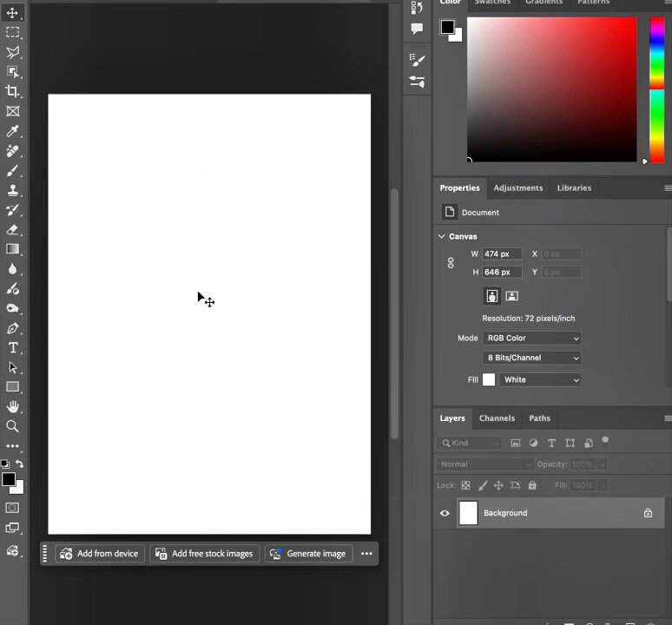Select the Polygonal Lasso tool
This screenshot has width=672, height=625.
point(12,52)
